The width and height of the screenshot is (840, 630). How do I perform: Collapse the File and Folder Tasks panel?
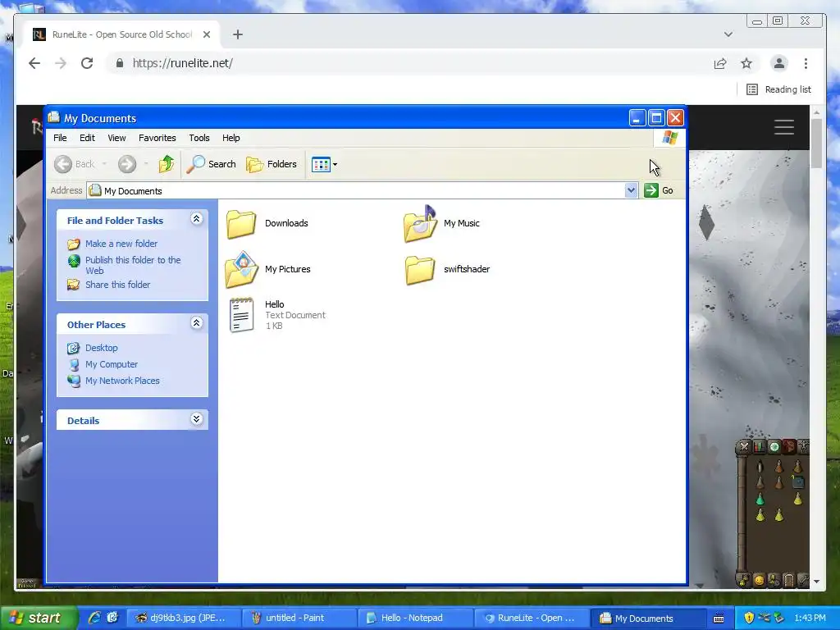[x=197, y=218]
